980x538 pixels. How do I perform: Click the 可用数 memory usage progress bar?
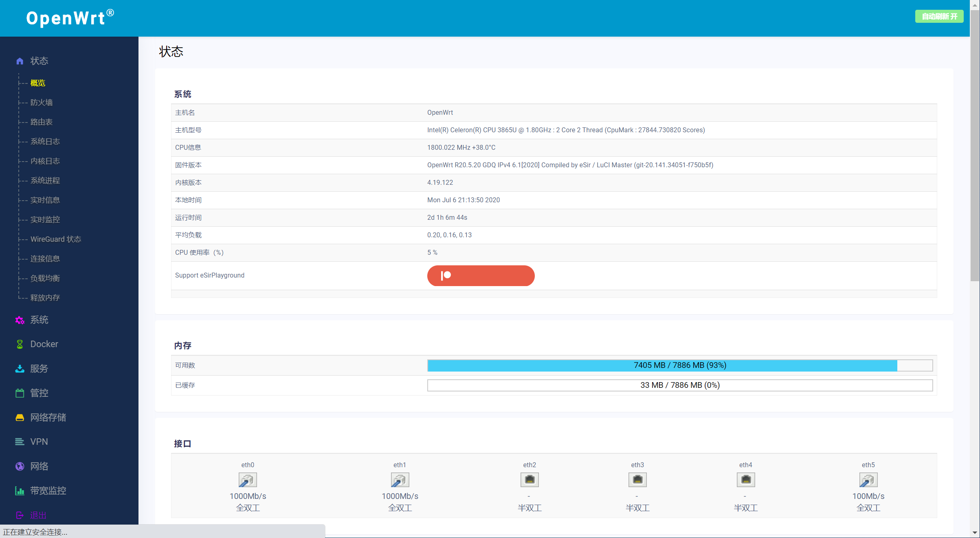(x=680, y=365)
